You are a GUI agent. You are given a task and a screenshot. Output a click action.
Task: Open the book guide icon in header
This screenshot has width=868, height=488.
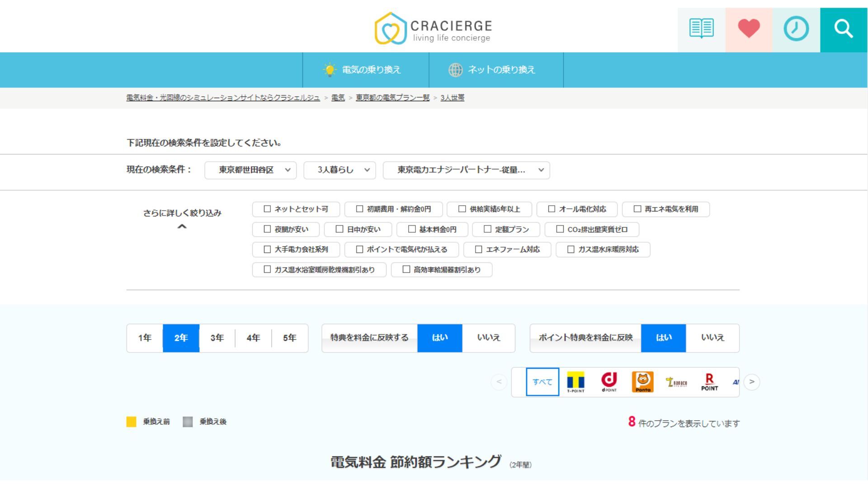(701, 29)
